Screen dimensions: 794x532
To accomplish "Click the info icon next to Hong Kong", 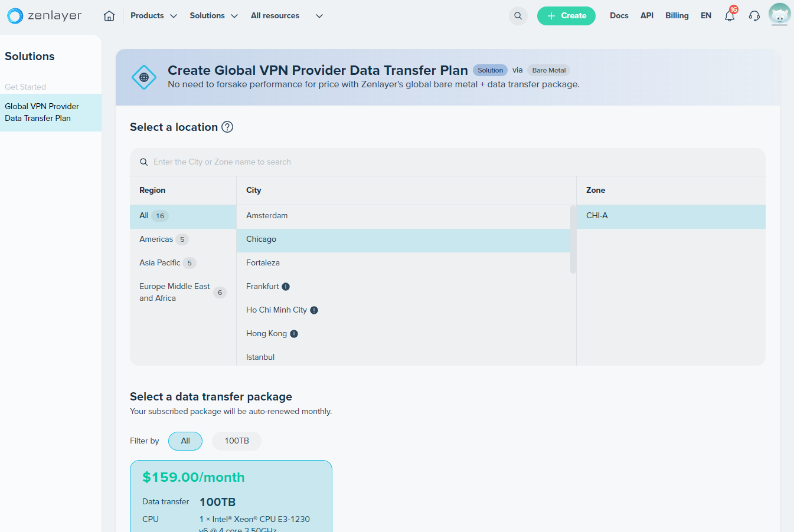I will tap(294, 334).
